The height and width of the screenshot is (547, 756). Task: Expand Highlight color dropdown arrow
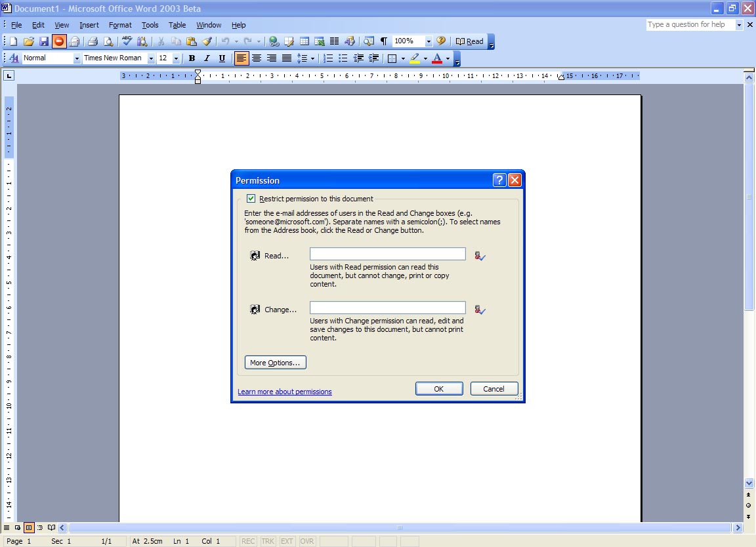click(x=425, y=58)
